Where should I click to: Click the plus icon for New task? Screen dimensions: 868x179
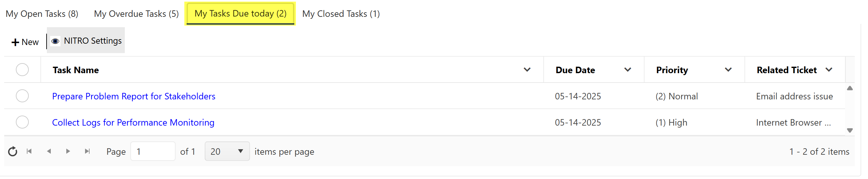[15, 42]
